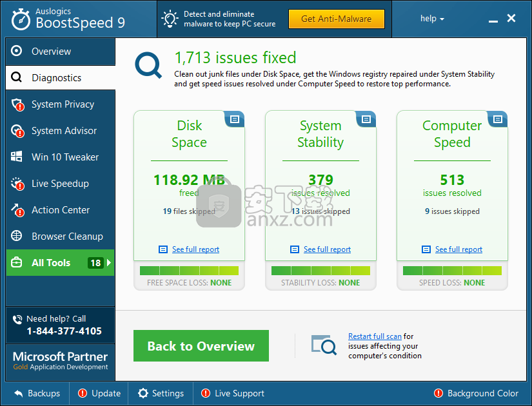Screen dimensions: 532x406
Task: Click report icon under System Stability
Action: [295, 249]
